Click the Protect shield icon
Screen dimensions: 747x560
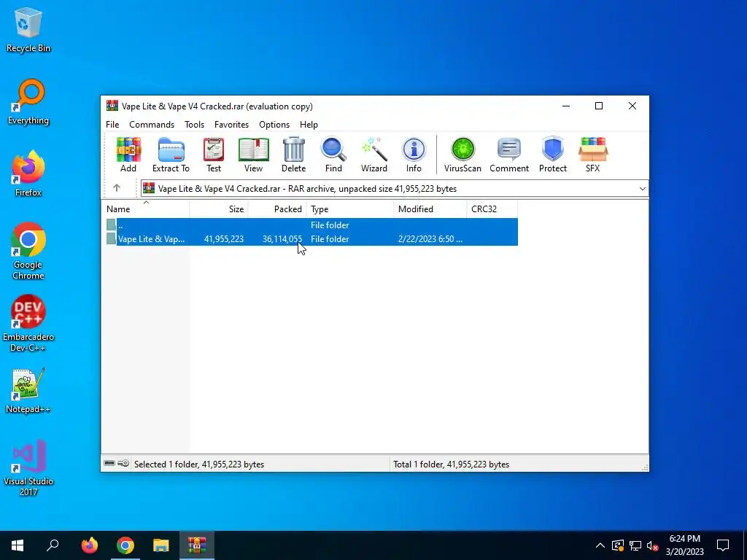coord(553,155)
